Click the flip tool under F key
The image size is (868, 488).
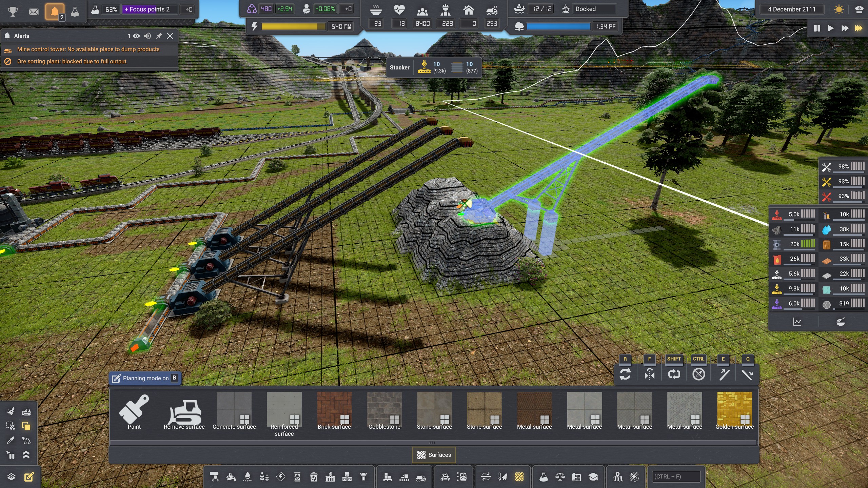[650, 374]
